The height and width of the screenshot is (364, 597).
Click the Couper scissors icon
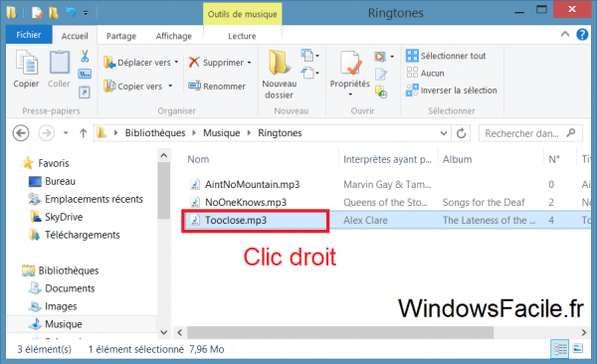coord(85,56)
